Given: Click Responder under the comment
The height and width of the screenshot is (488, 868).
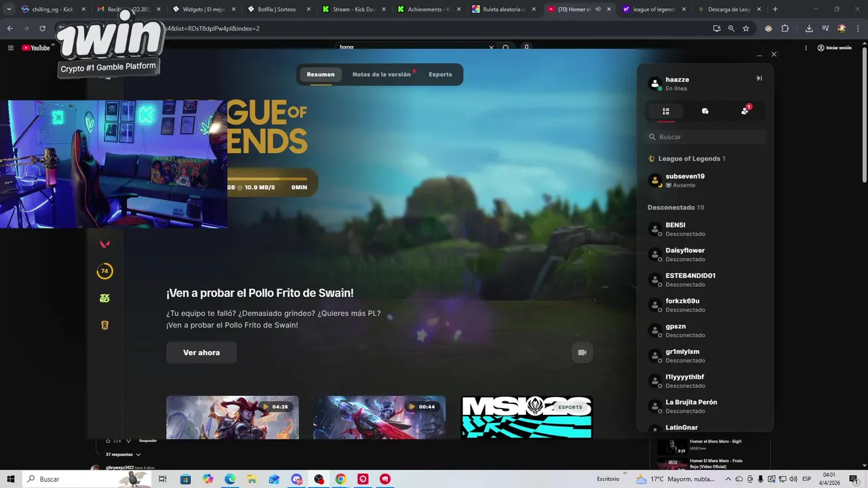Looking at the screenshot, I should (x=148, y=441).
